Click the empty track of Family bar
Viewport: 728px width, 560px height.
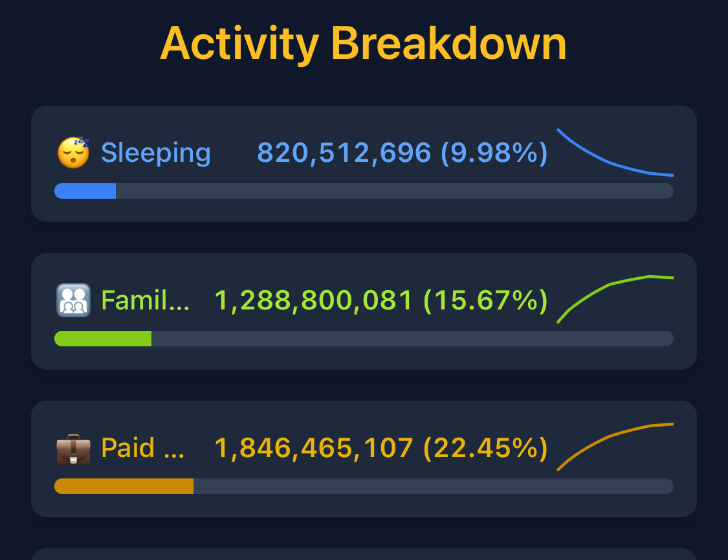(412, 339)
